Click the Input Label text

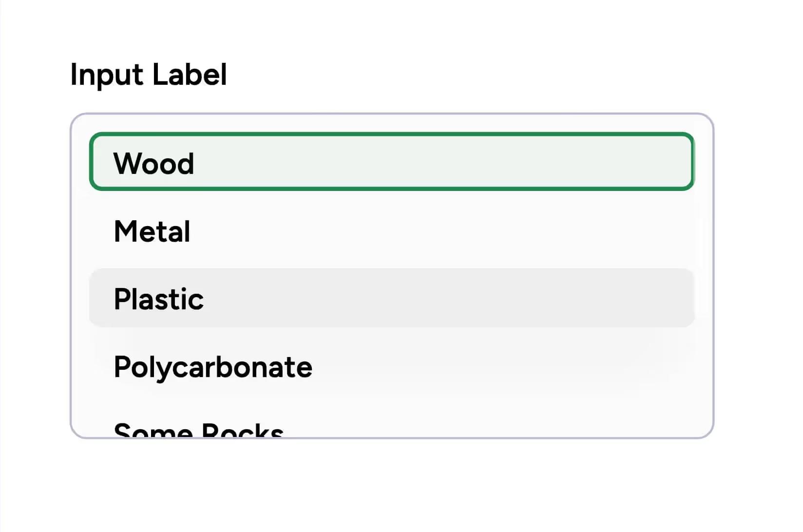click(149, 75)
